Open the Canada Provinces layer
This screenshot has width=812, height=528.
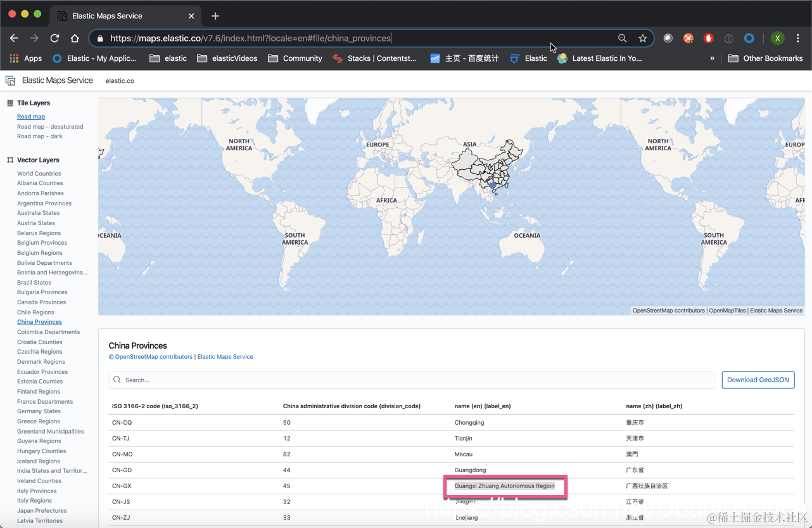(42, 302)
